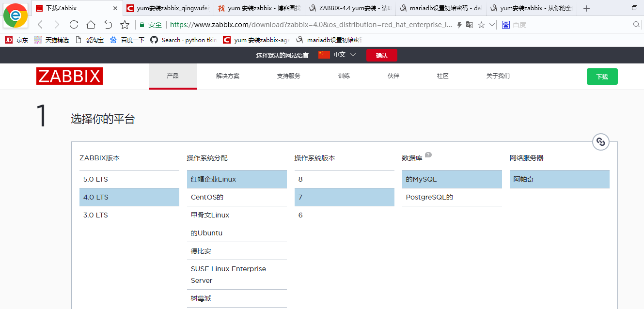Expand the address bar dropdown chevron
Screen dimensions: 644x309
(492, 25)
